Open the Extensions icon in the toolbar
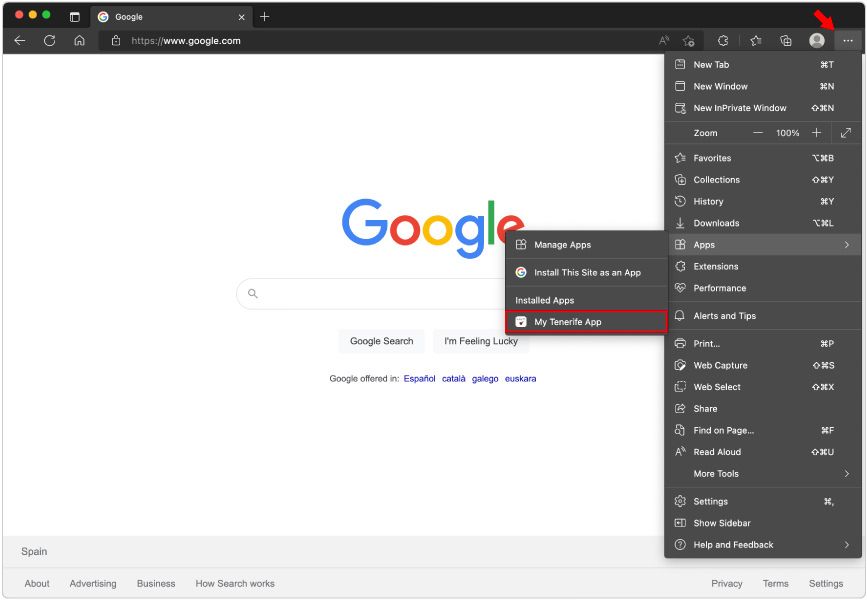Image resolution: width=867 pixels, height=600 pixels. [x=722, y=41]
